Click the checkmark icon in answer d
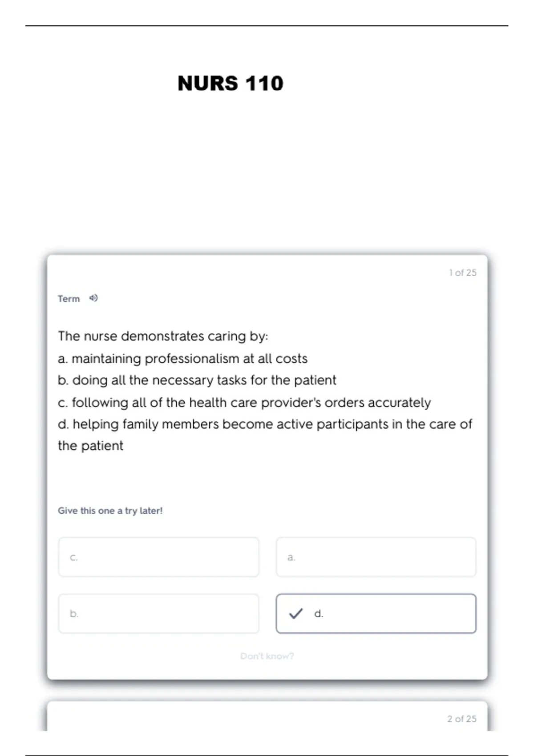Viewport: 534px width, 756px height. coord(296,614)
